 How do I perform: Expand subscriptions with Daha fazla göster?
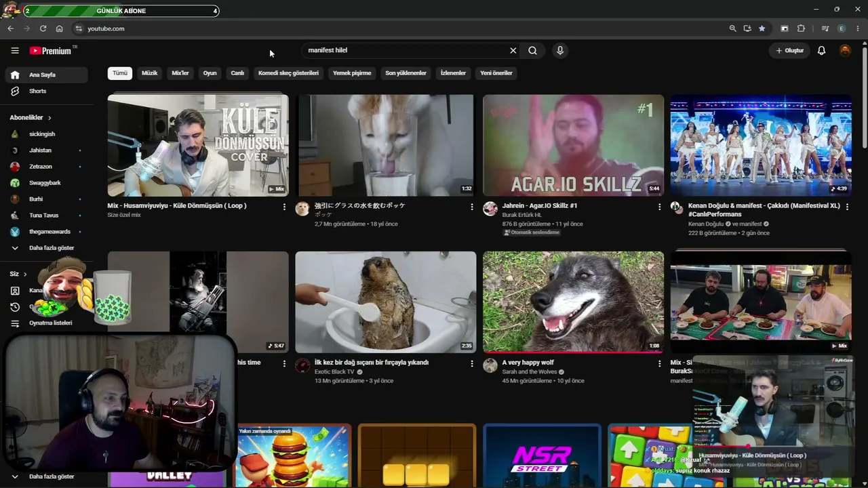point(46,248)
